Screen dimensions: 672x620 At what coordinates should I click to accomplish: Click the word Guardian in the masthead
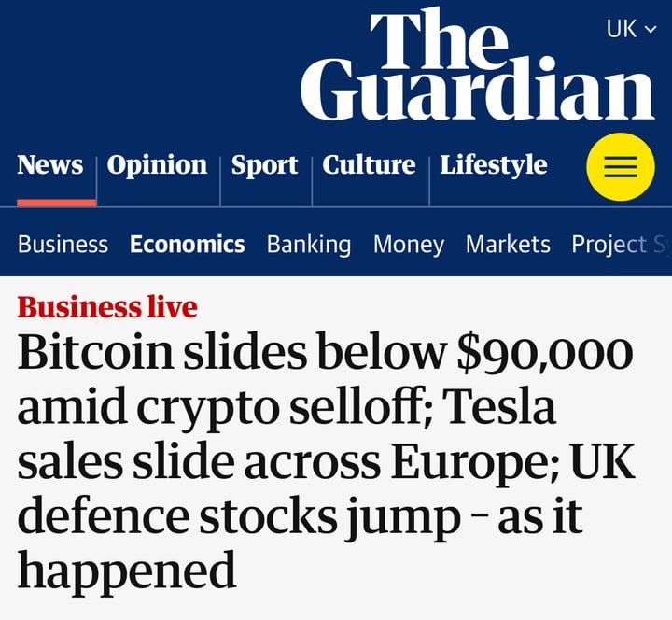click(477, 92)
